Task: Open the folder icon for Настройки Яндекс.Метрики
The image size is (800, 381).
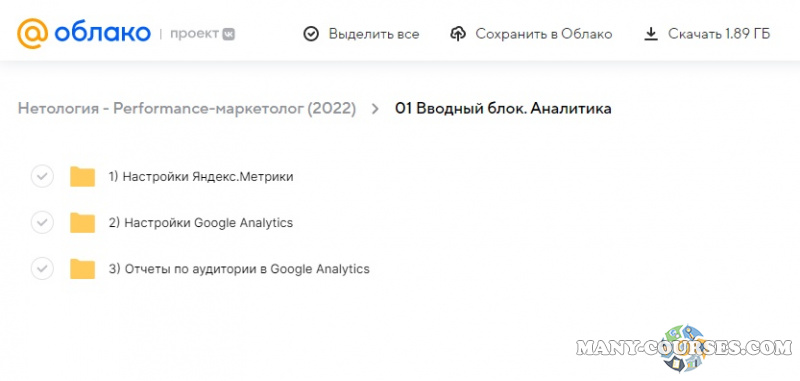Action: 82,176
